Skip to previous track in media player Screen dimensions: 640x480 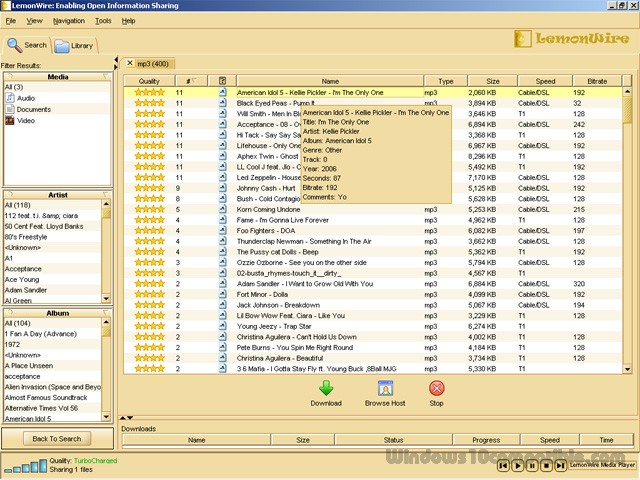coord(503,465)
